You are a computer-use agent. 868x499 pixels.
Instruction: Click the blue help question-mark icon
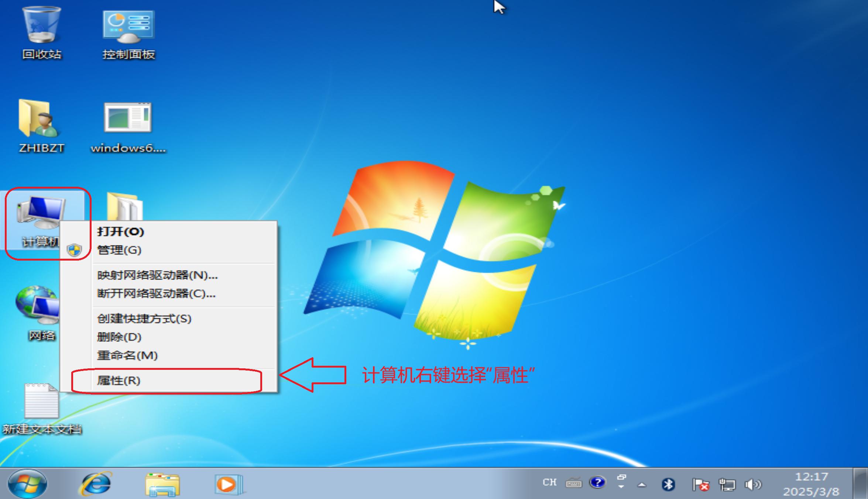597,482
